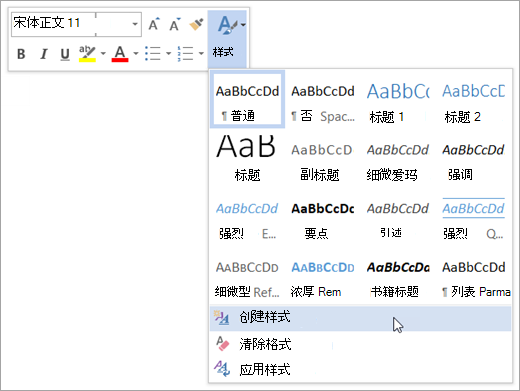Screen dimensions: 520x391
Task: Select the Format Painter brush
Action: [196, 24]
